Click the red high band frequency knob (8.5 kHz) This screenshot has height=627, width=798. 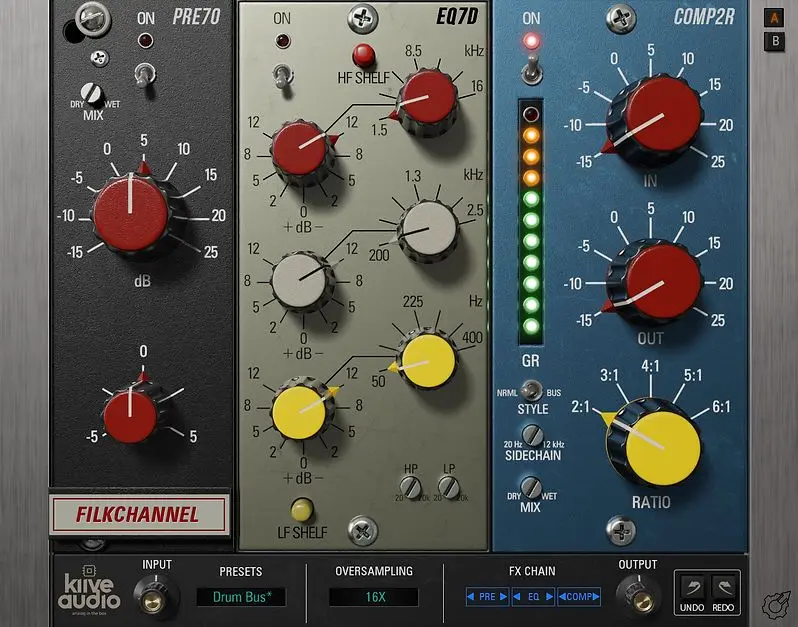coord(428,100)
